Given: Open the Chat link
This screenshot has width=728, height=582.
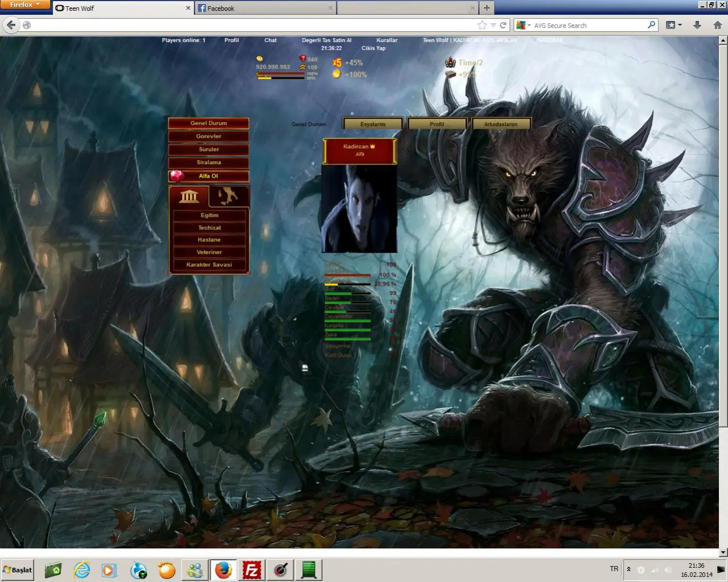Looking at the screenshot, I should tap(270, 40).
